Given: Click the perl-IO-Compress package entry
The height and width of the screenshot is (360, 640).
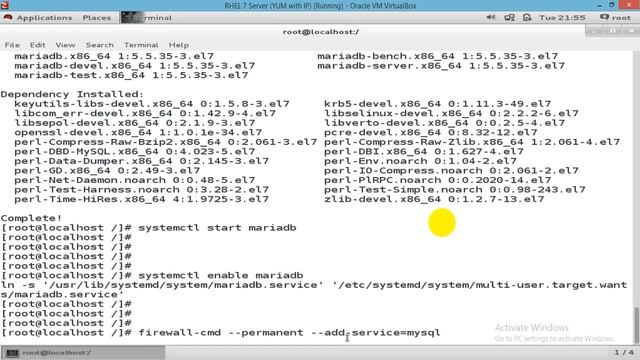Looking at the screenshot, I should (x=451, y=171).
